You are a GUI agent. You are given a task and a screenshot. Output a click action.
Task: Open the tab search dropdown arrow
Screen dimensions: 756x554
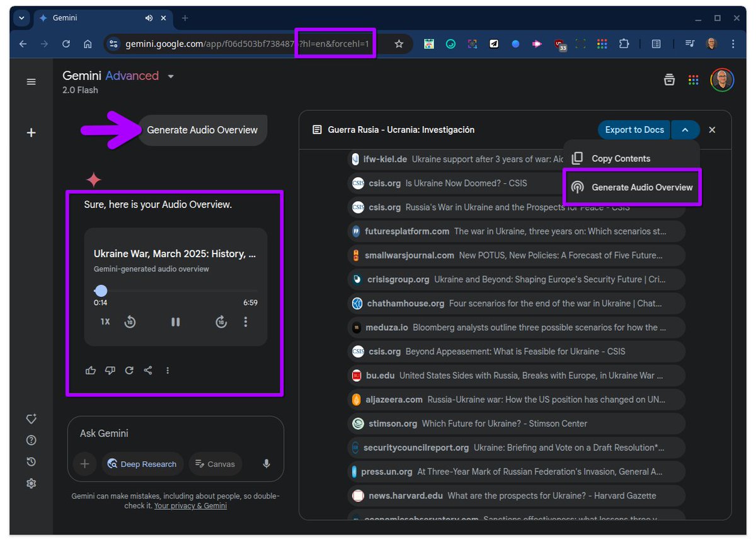(21, 18)
